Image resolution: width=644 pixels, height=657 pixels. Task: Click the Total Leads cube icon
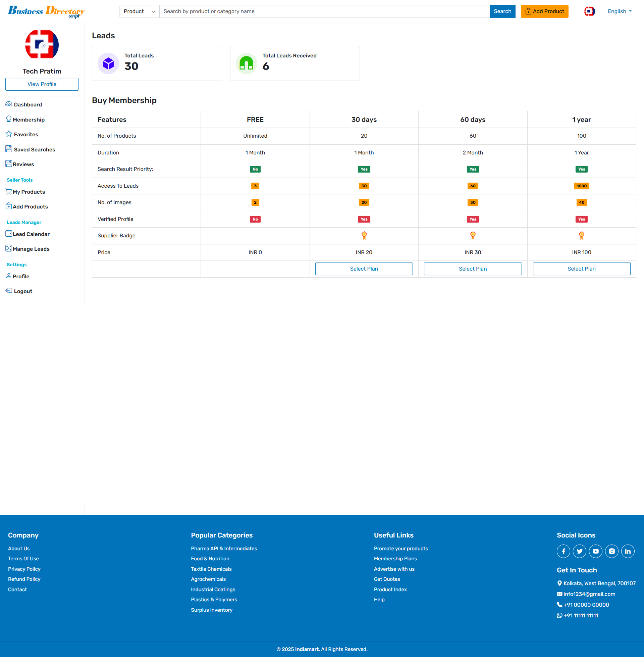tap(108, 63)
